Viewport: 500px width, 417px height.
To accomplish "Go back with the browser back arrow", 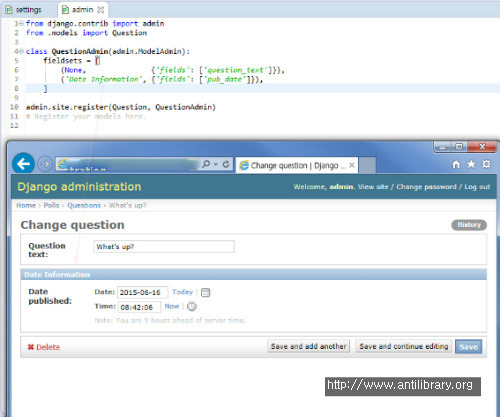I will (23, 163).
